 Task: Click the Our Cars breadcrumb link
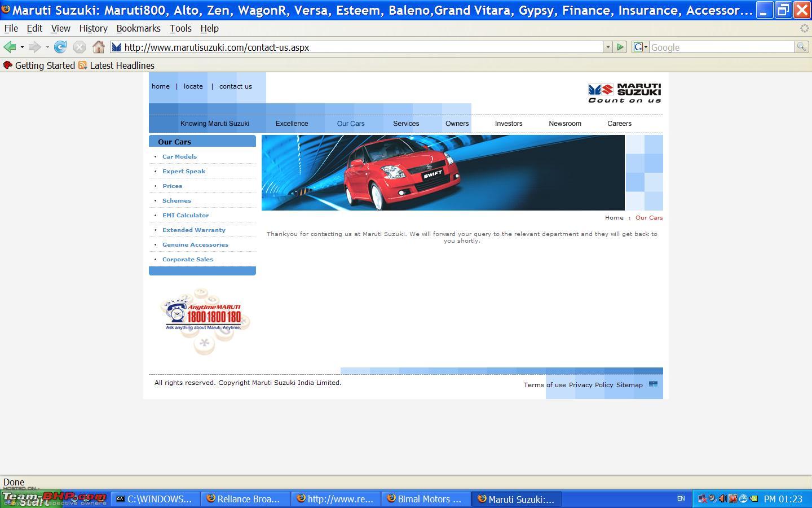[649, 217]
